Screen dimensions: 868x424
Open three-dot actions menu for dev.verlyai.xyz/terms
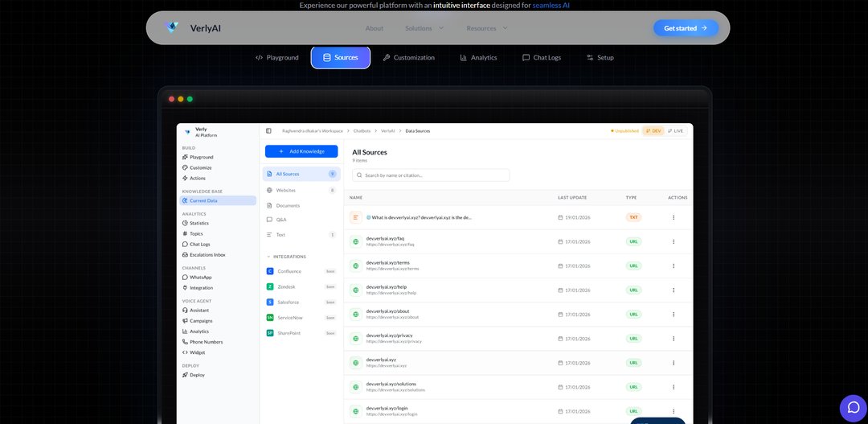(674, 266)
